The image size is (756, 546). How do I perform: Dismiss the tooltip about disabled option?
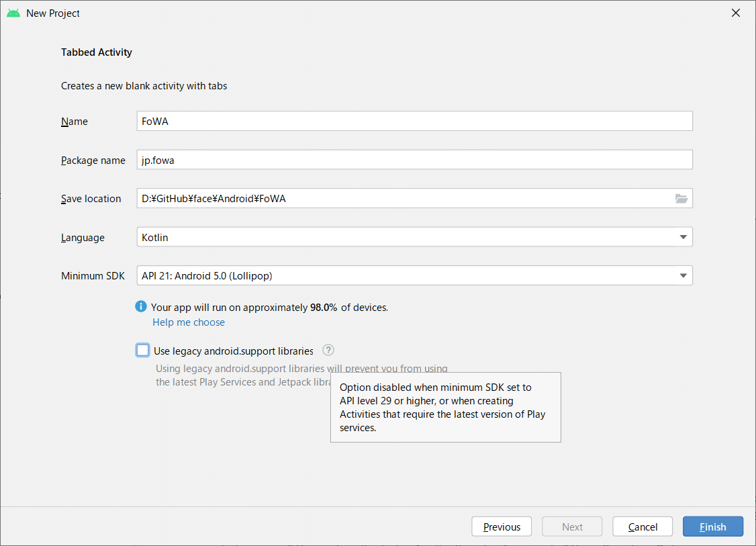tap(445, 407)
